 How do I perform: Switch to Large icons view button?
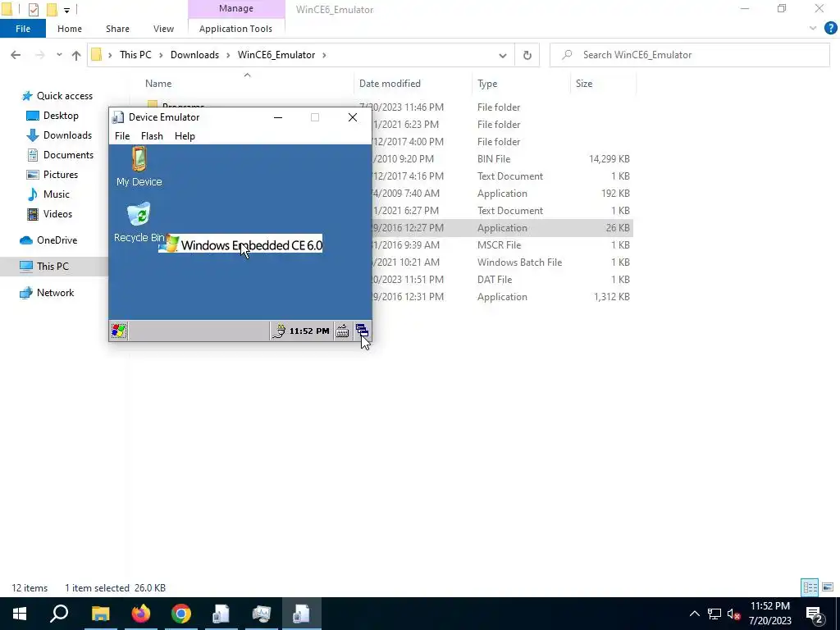pyautogui.click(x=828, y=587)
